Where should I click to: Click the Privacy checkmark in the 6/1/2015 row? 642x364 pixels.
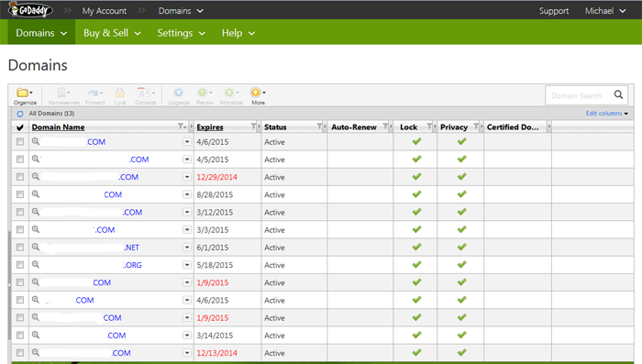click(x=461, y=247)
